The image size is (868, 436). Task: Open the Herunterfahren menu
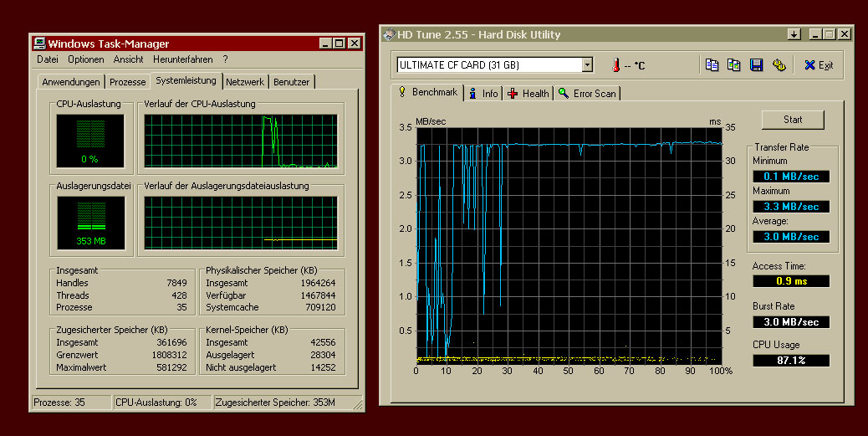tap(182, 59)
